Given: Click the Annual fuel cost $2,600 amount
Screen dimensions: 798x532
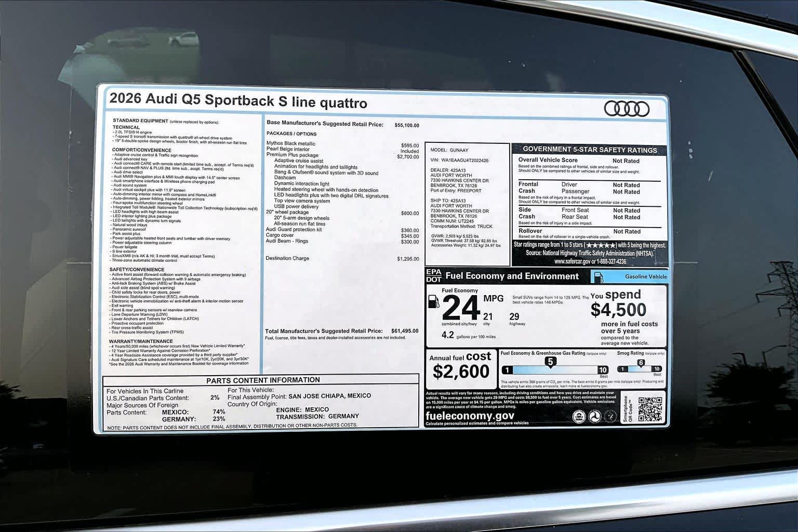Looking at the screenshot, I should click(x=461, y=371).
